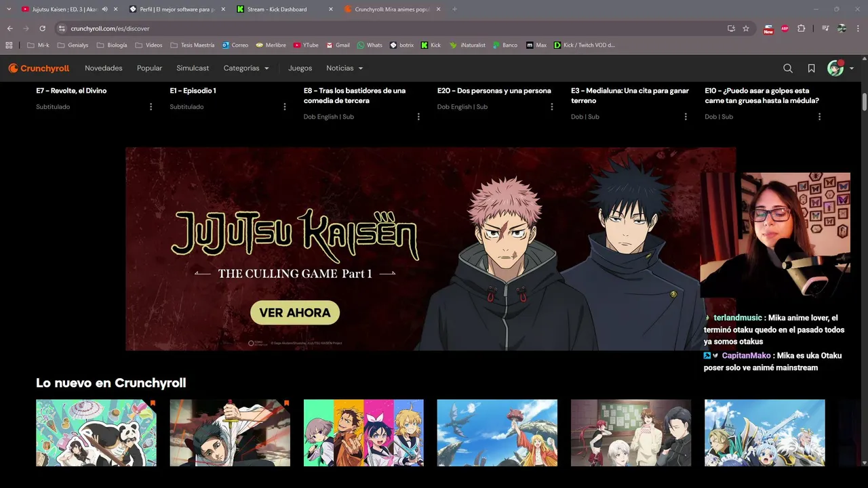Open the Adblock Plus (ABP) extension
This screenshot has width=868, height=488.
(785, 28)
